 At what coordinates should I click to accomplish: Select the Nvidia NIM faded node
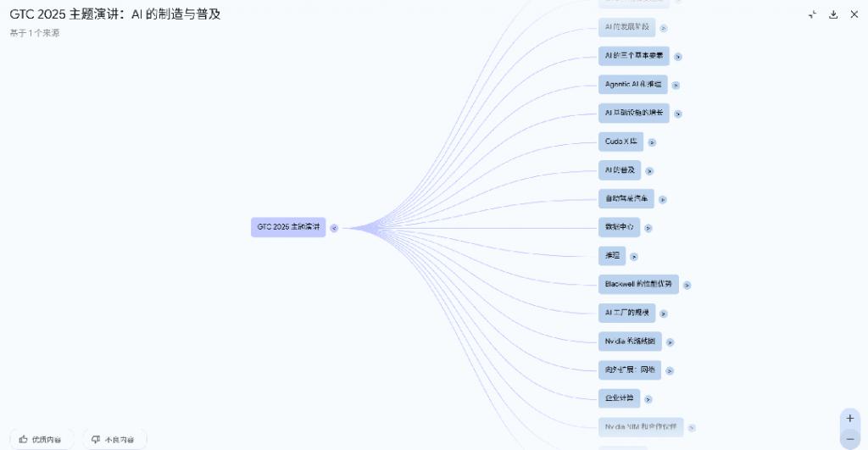click(641, 427)
